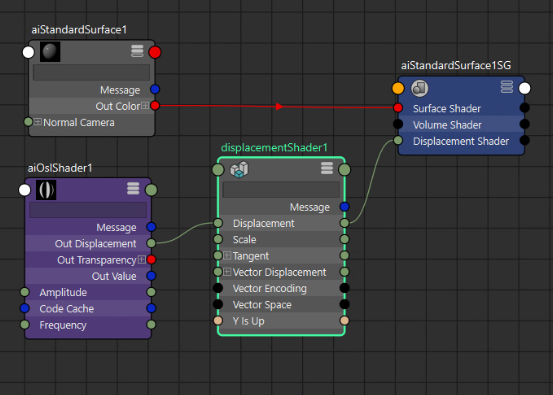
Task: Expand Out Color attribute on aiStandardSurface1
Action: tap(145, 106)
